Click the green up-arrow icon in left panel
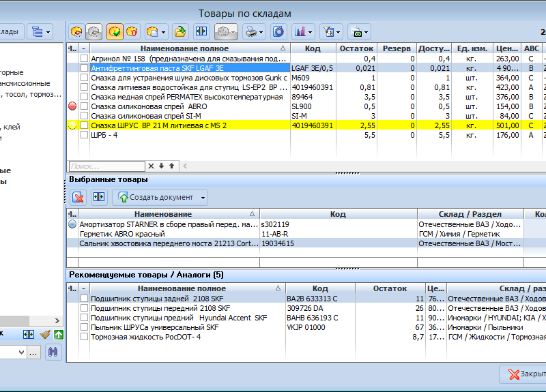This screenshot has width=546, height=392. [x=59, y=335]
